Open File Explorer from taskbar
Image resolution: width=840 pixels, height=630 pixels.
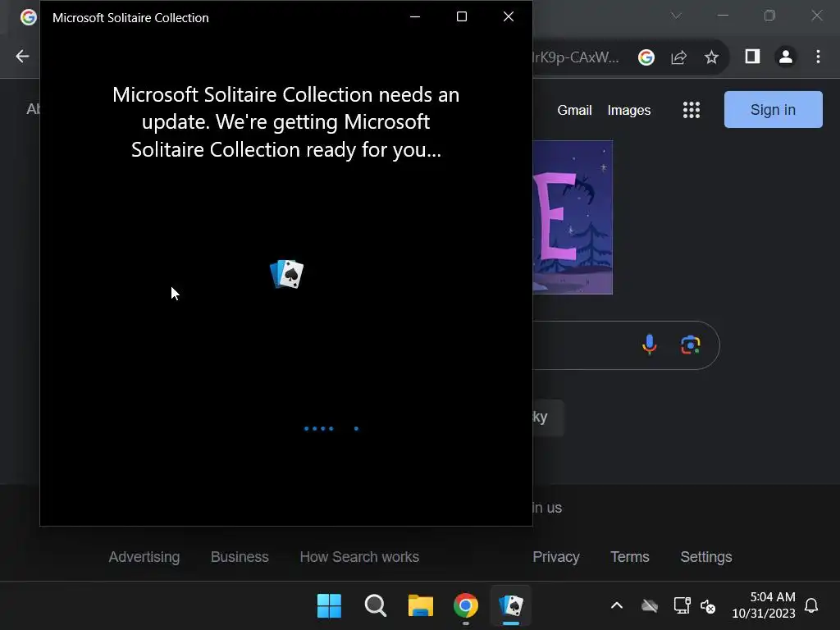(x=421, y=606)
